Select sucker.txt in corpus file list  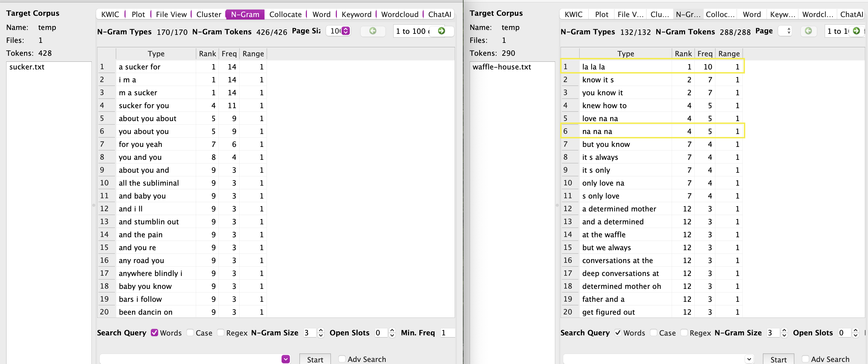[27, 67]
